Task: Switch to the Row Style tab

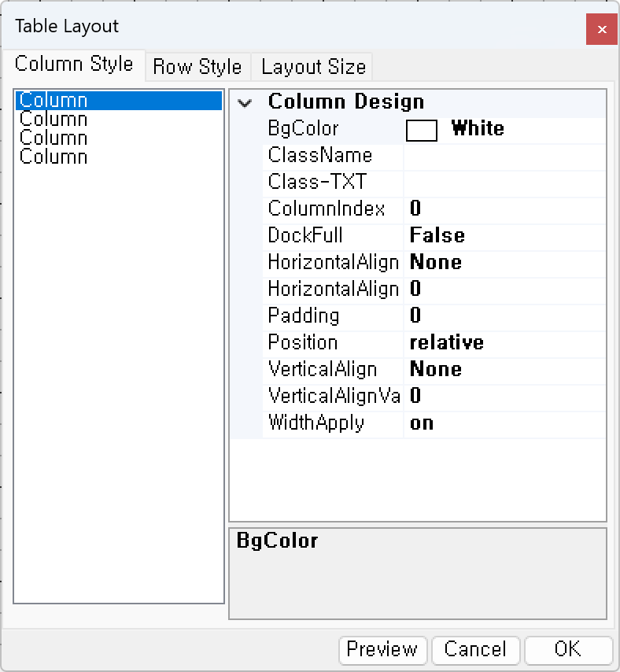Action: (197, 67)
